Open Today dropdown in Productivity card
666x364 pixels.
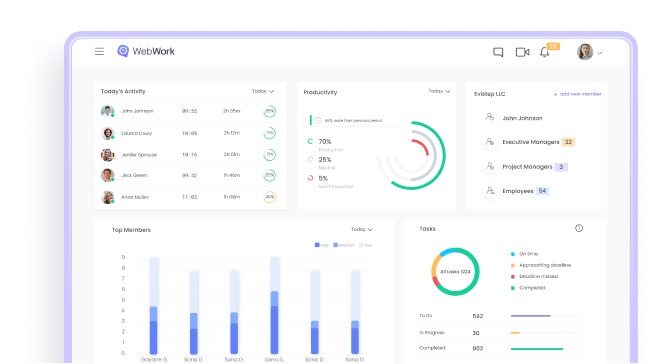pos(439,91)
